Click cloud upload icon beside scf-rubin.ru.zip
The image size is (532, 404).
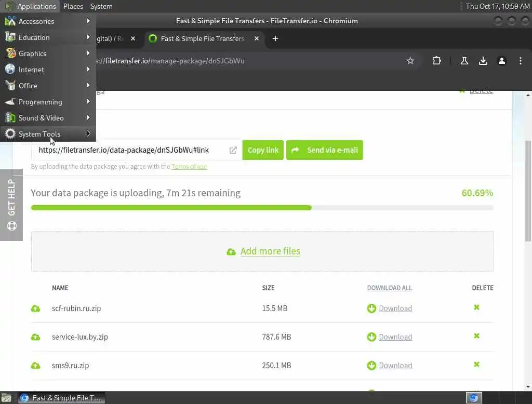coord(36,308)
